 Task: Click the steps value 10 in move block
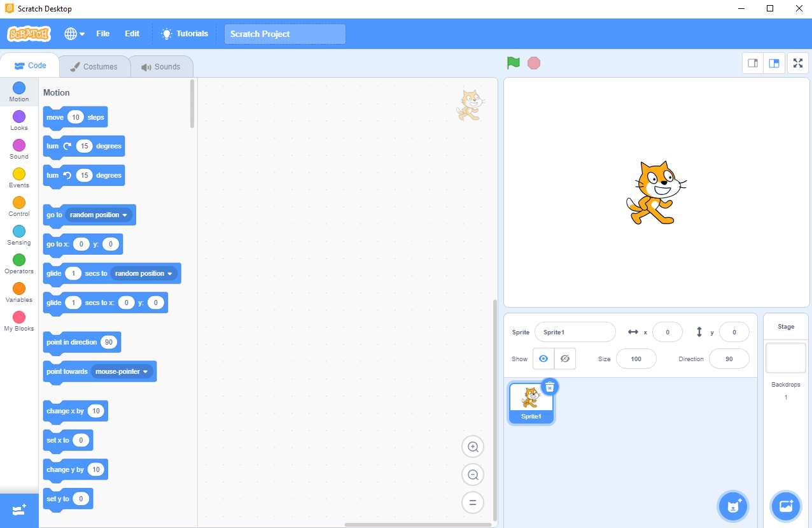pos(76,117)
